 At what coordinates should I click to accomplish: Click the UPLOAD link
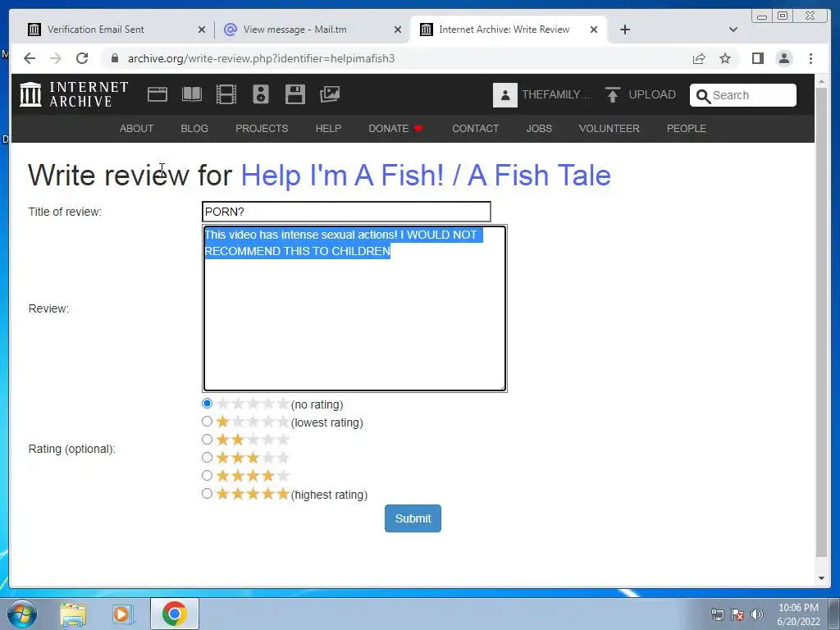[652, 95]
